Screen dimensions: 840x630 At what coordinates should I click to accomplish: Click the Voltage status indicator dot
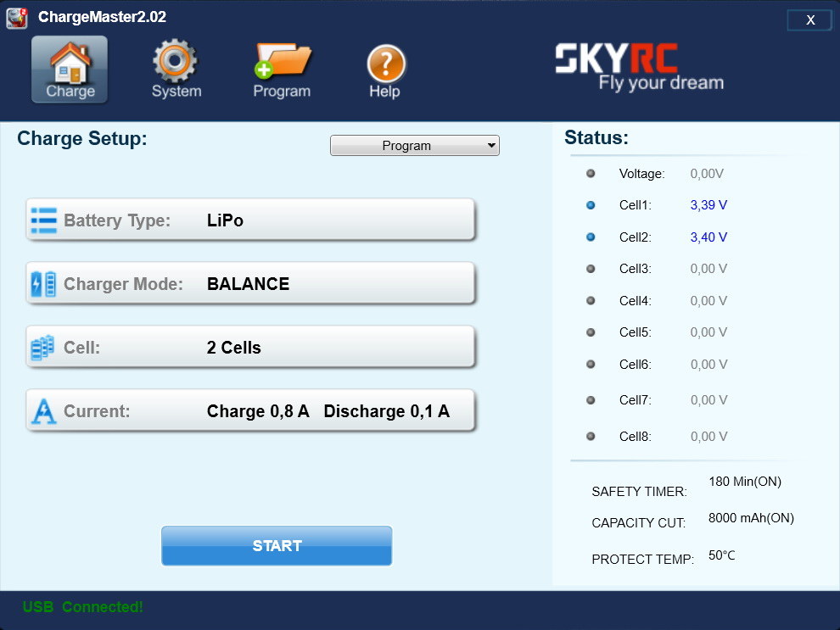point(591,173)
